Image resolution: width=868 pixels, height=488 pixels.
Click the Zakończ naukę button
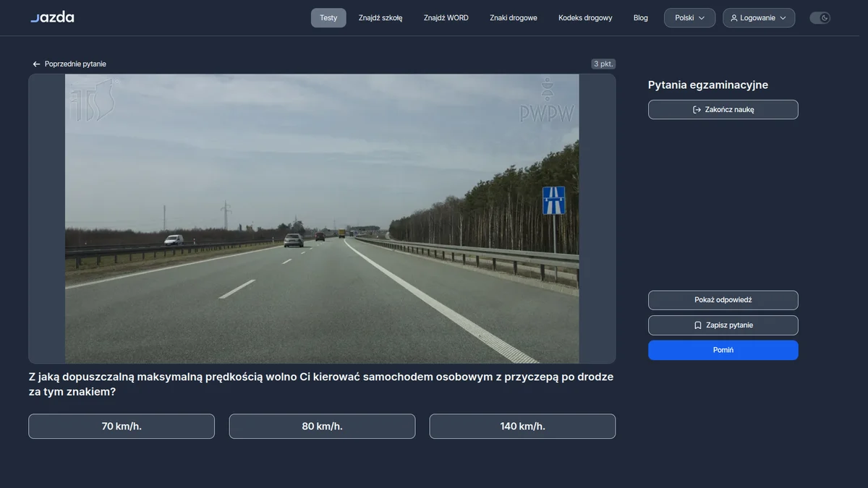click(723, 109)
